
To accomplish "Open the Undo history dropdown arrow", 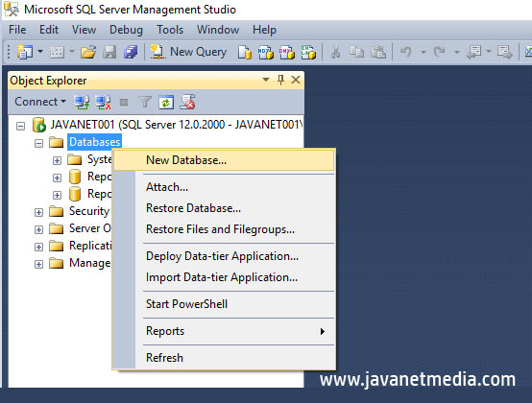I will click(x=423, y=52).
